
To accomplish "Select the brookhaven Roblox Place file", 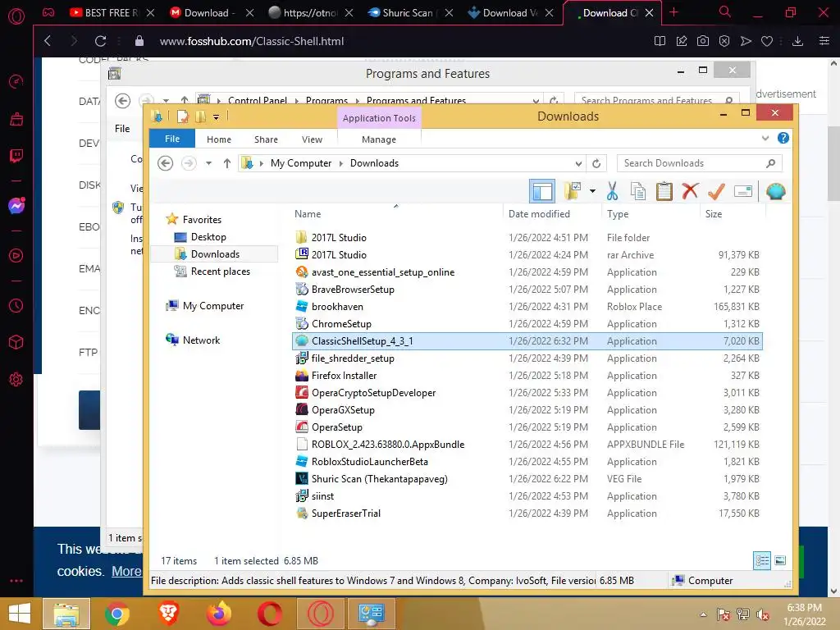I will click(527, 307).
